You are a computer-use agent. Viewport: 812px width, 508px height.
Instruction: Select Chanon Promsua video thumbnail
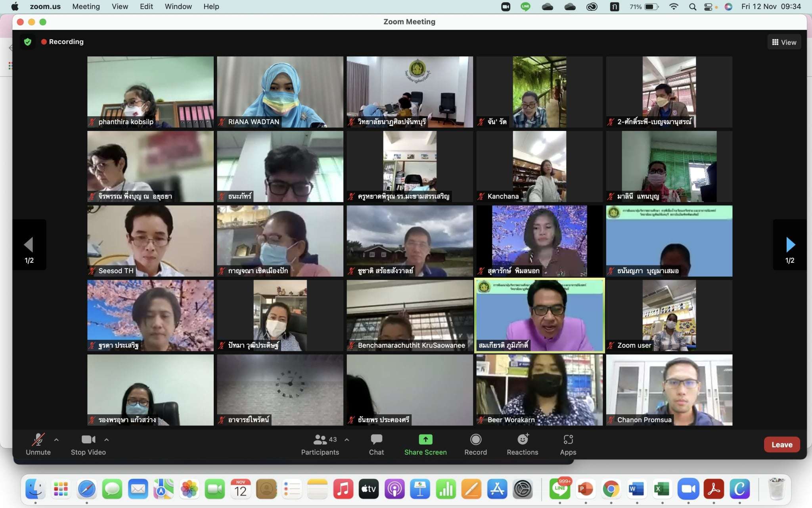(669, 390)
